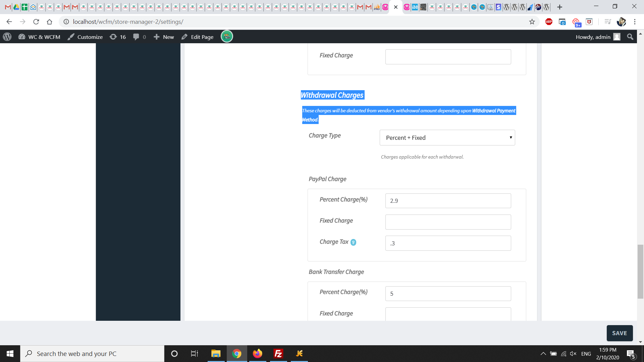This screenshot has width=644, height=362.
Task: Open File Explorer from the taskbar
Action: pyautogui.click(x=216, y=354)
